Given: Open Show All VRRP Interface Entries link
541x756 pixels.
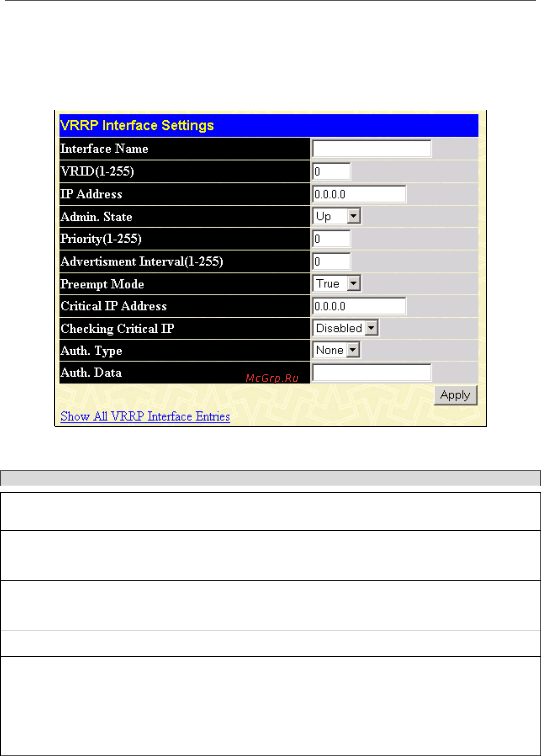Looking at the screenshot, I should (x=145, y=417).
